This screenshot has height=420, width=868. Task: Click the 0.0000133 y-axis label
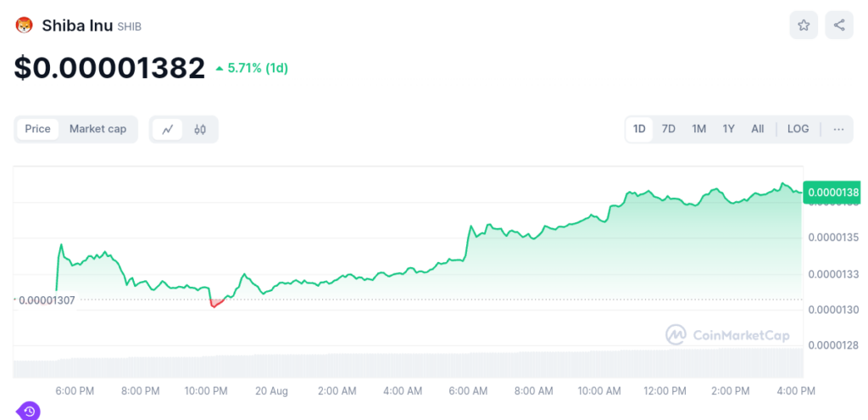834,274
